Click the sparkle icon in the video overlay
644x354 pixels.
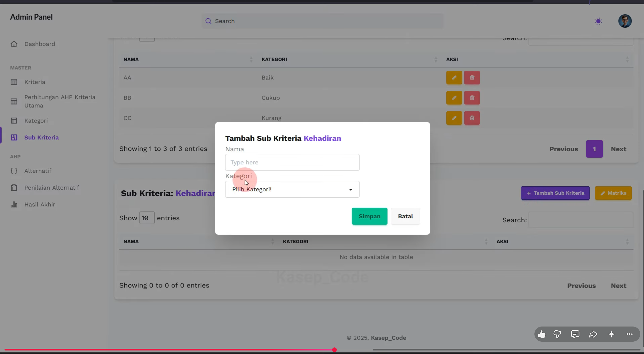(612, 334)
